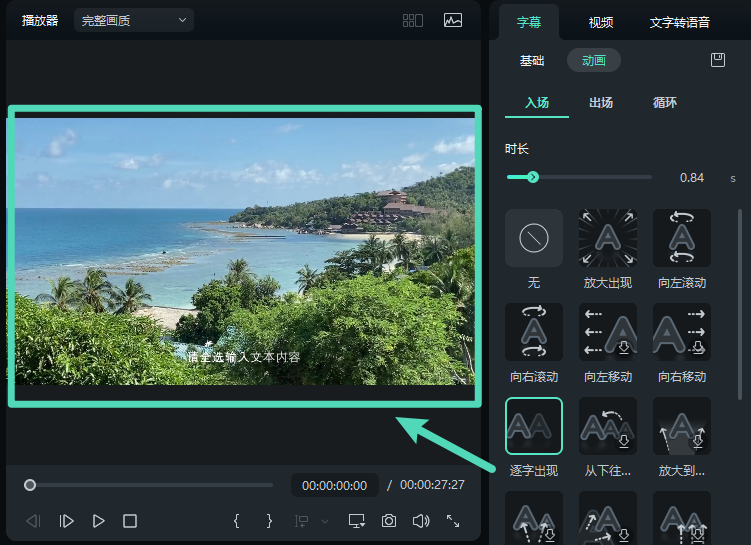Select the 基础 sub-tab

[x=532, y=60]
